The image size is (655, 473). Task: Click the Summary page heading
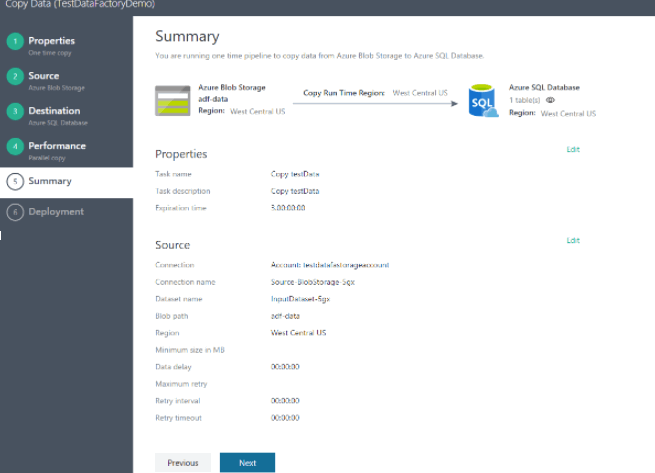coord(187,37)
